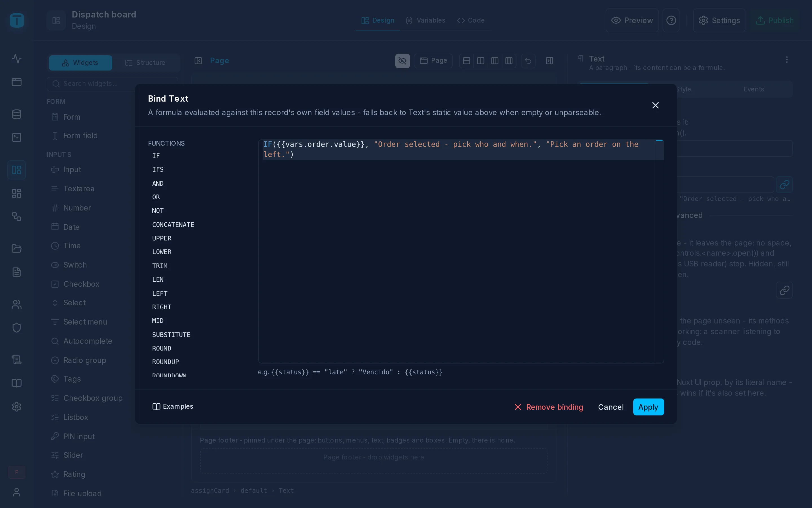Switch to the Structure panel
The image size is (812, 508).
click(x=145, y=63)
